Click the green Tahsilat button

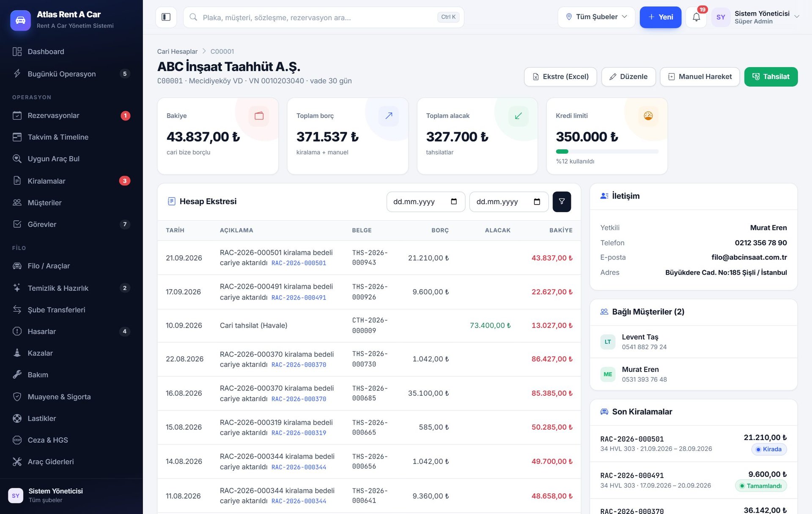(771, 77)
